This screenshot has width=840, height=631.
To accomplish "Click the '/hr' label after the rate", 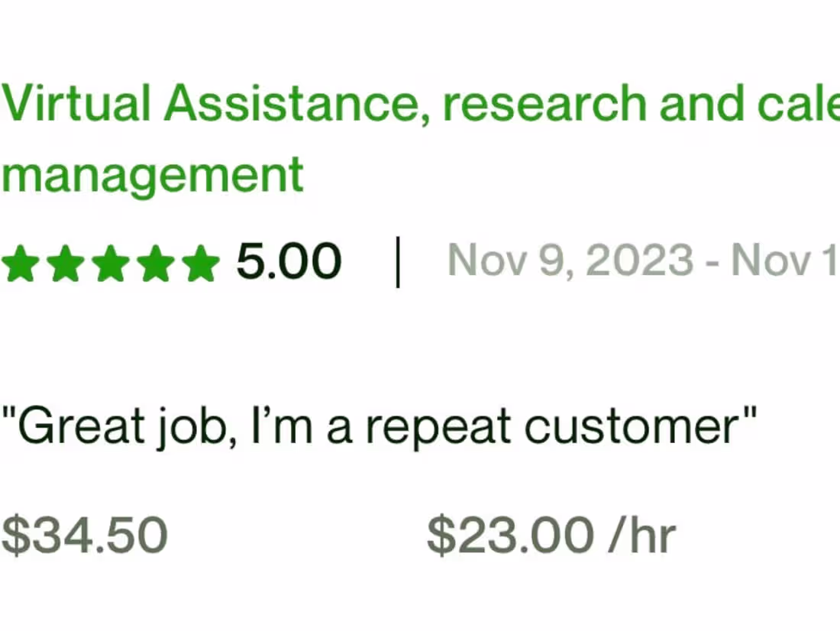I will click(642, 535).
